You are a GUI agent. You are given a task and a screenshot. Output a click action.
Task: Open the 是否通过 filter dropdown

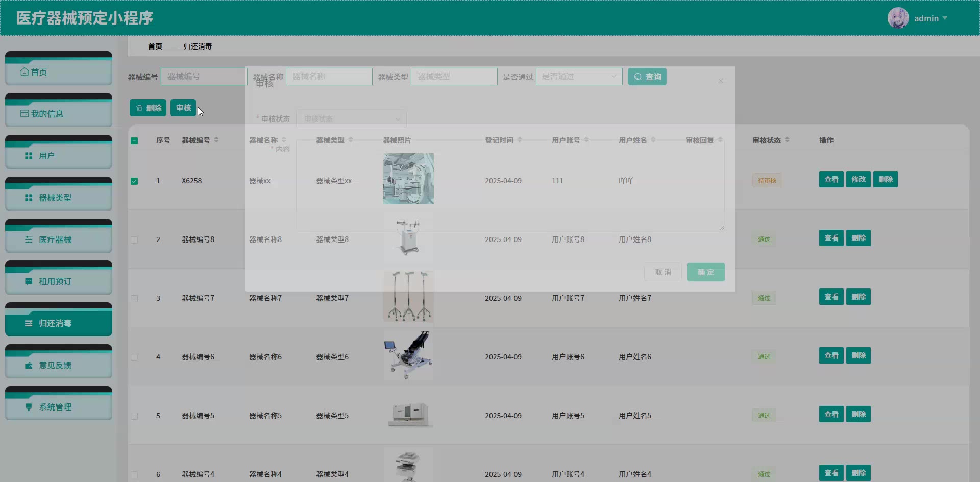579,77
